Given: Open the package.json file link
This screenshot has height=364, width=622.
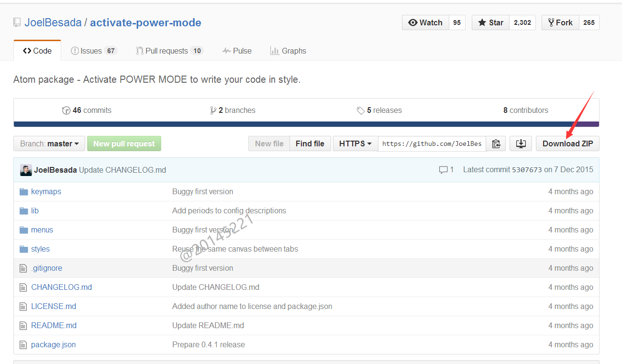Looking at the screenshot, I should click(x=53, y=344).
